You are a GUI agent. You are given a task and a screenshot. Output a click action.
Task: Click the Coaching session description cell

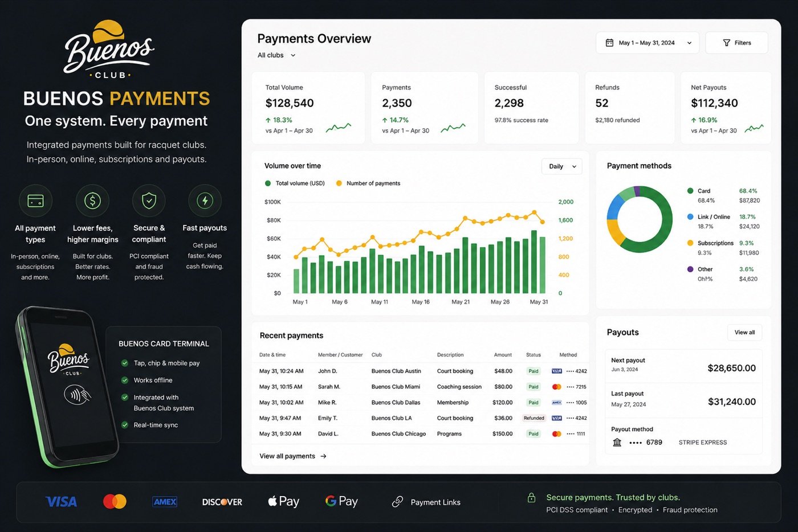(x=459, y=387)
